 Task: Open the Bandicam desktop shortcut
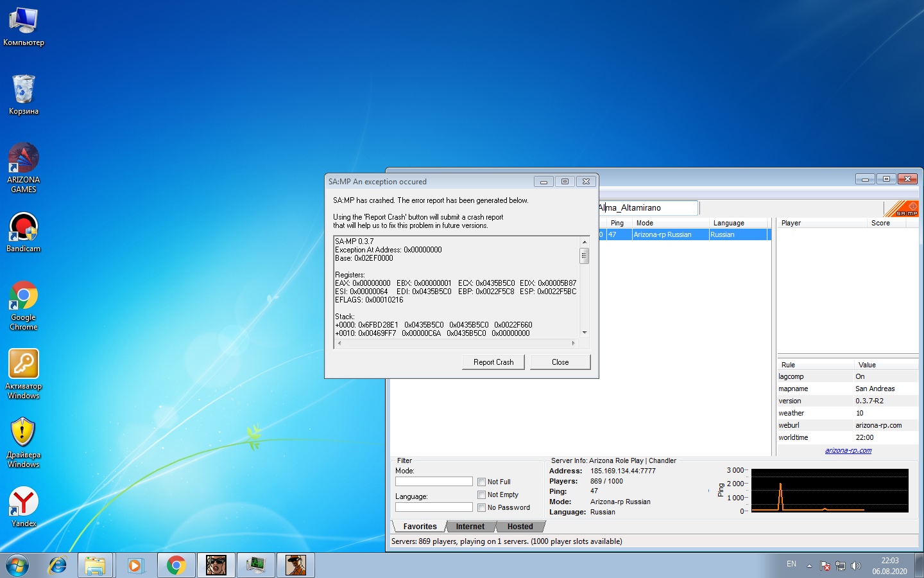24,232
